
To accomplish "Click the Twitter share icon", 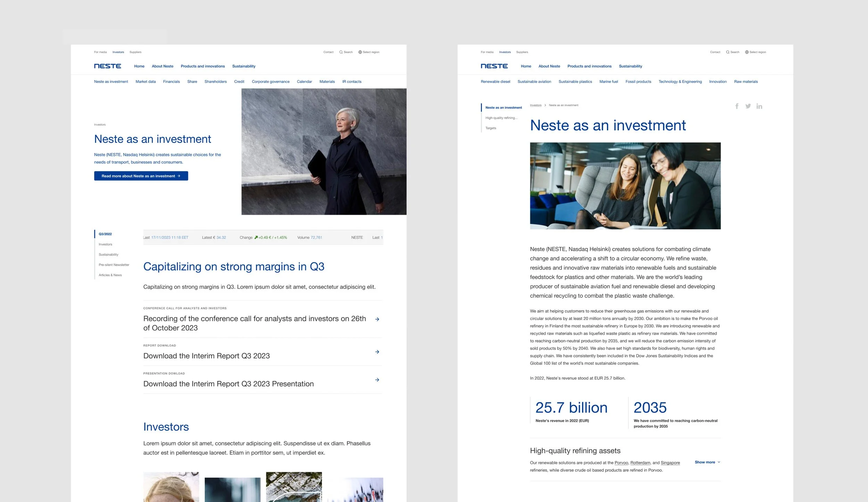I will [x=748, y=106].
